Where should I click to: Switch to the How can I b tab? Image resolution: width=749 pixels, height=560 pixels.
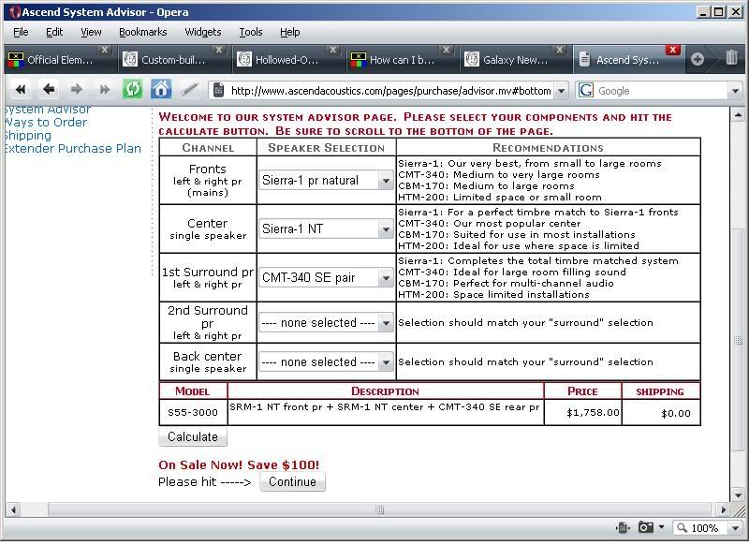pos(401,60)
